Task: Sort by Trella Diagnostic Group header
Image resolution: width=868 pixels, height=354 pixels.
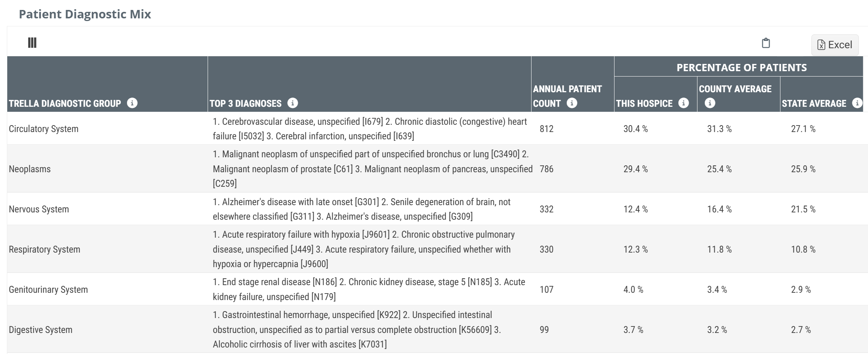Action: pyautogui.click(x=65, y=103)
